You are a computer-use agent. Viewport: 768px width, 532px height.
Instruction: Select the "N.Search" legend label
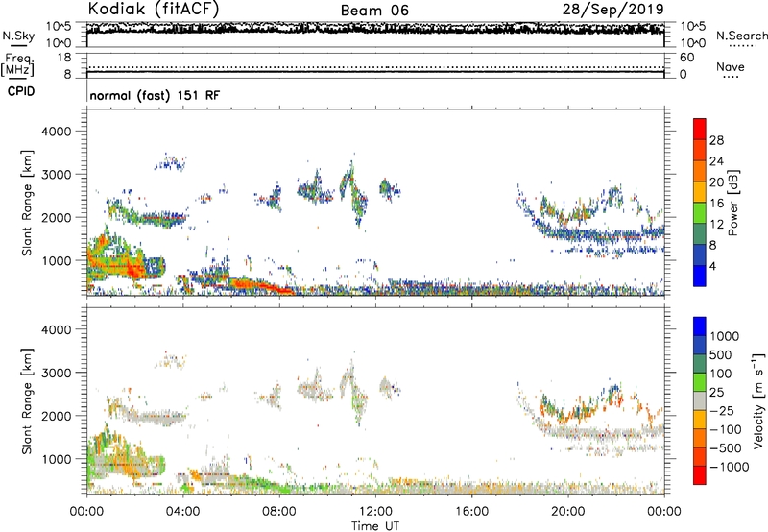[741, 36]
